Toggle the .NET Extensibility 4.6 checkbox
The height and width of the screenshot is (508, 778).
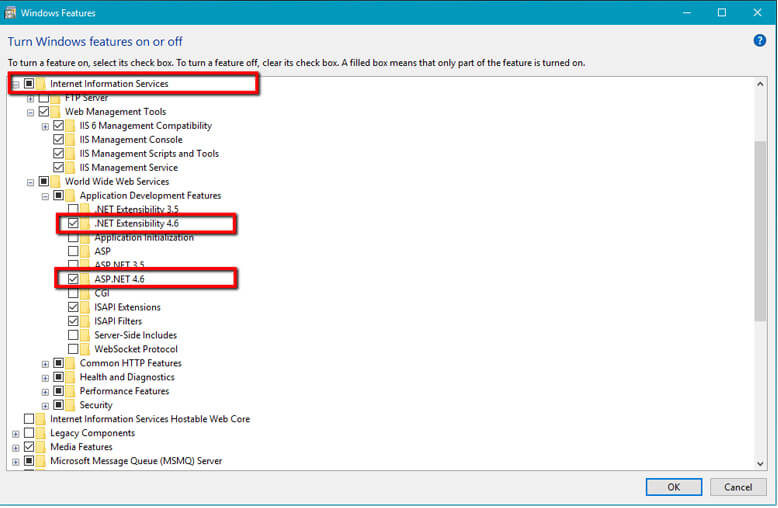(73, 224)
